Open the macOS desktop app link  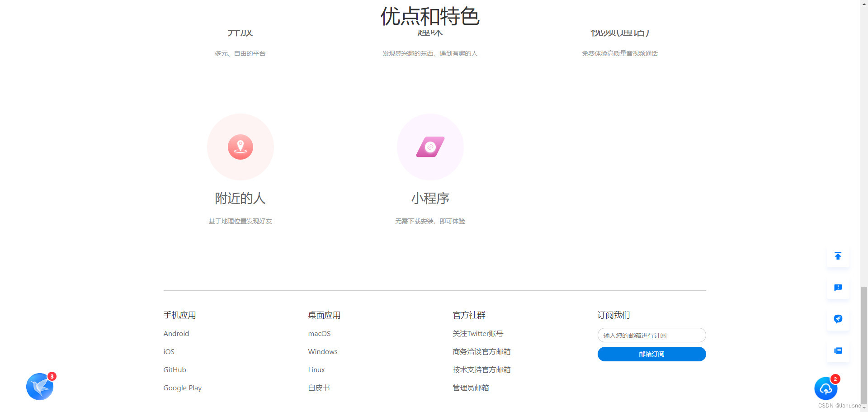click(319, 333)
